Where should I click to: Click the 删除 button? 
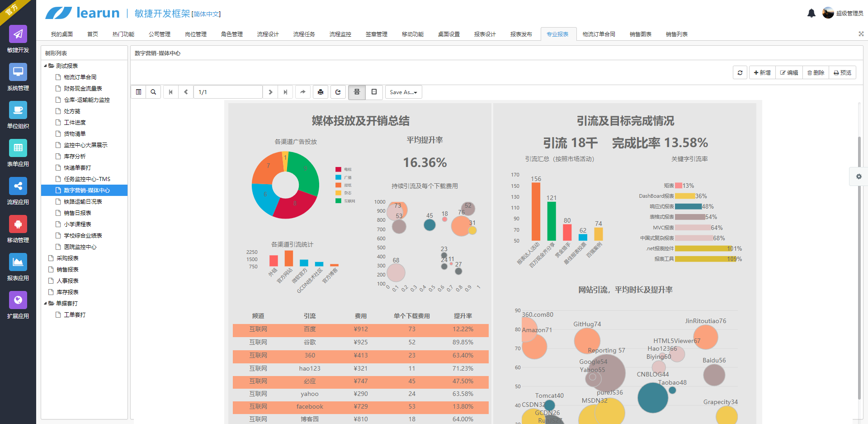coord(816,72)
